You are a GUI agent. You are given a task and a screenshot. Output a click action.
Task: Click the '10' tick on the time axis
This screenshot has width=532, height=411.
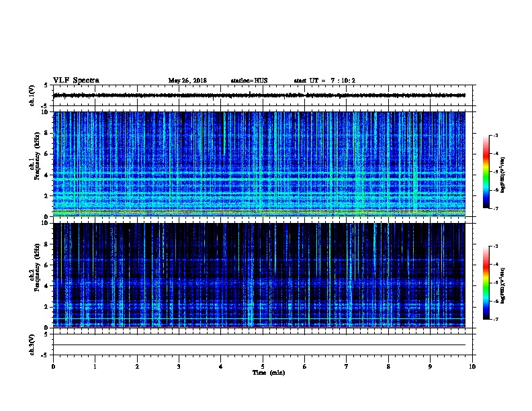[472, 366]
